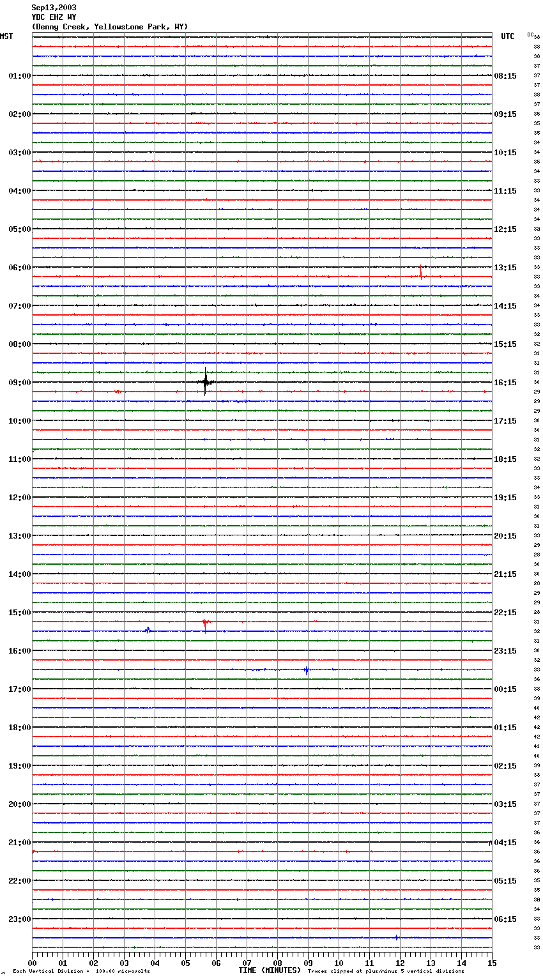543x980 pixels.
Task: Click the 22:15 UTC time label
Action: tap(505, 613)
